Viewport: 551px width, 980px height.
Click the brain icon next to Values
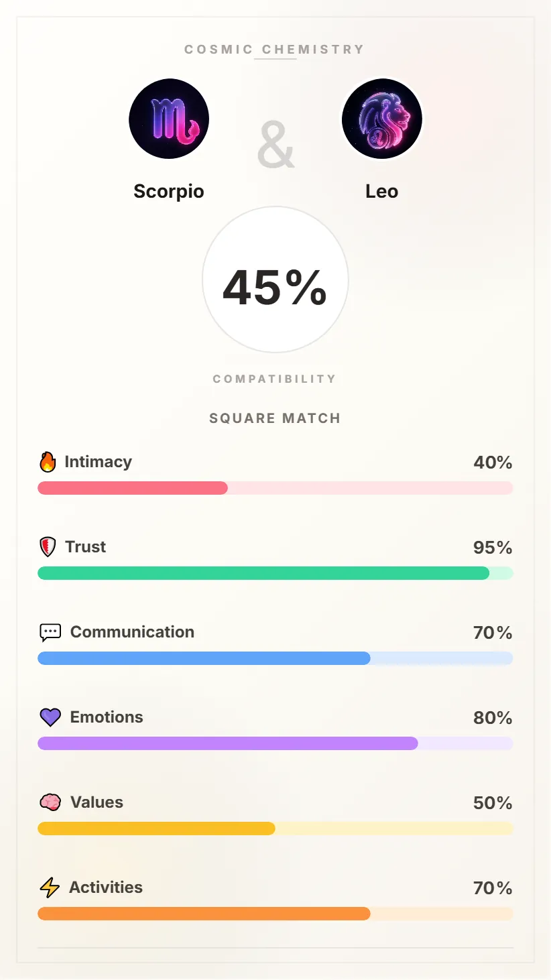tap(48, 802)
